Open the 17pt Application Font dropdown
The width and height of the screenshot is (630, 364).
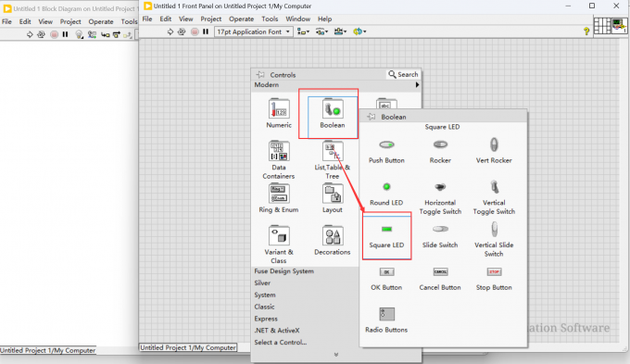(x=254, y=31)
